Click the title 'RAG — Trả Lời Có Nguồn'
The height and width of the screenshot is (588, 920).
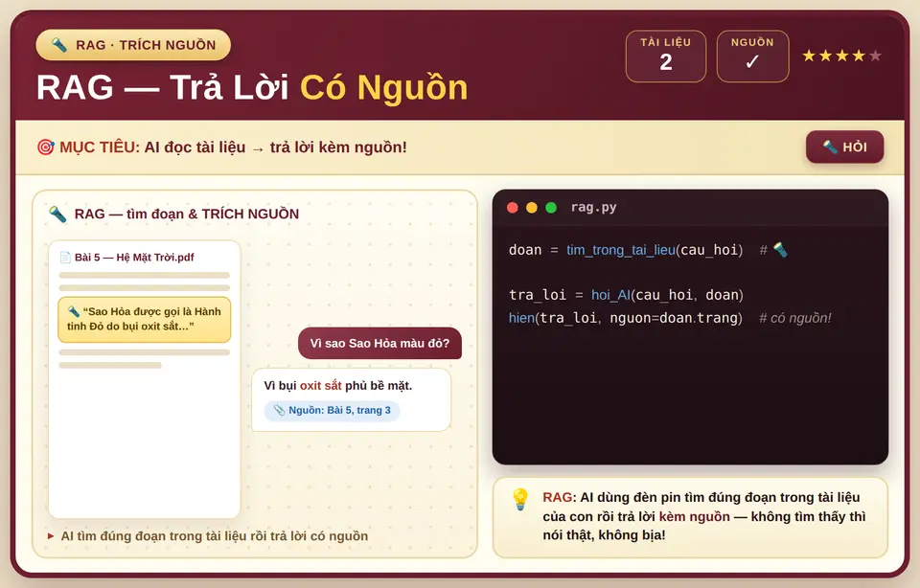[x=252, y=87]
